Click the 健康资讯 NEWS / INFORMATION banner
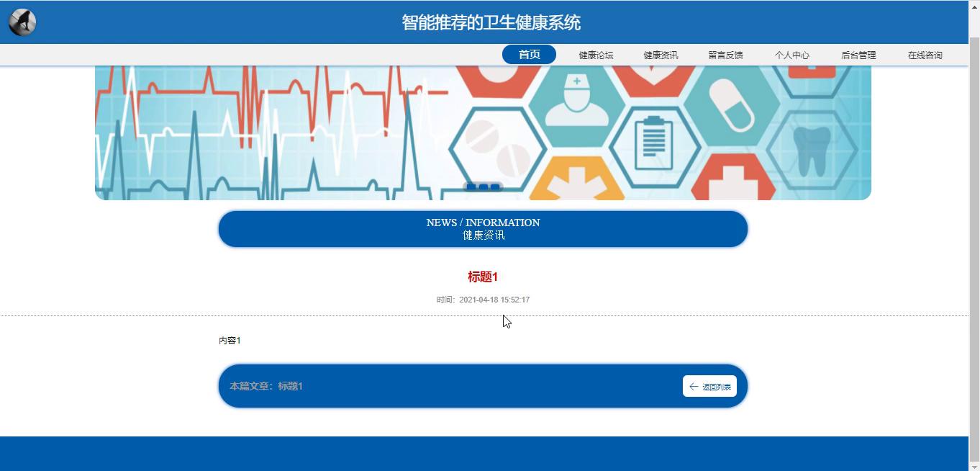 (x=483, y=229)
